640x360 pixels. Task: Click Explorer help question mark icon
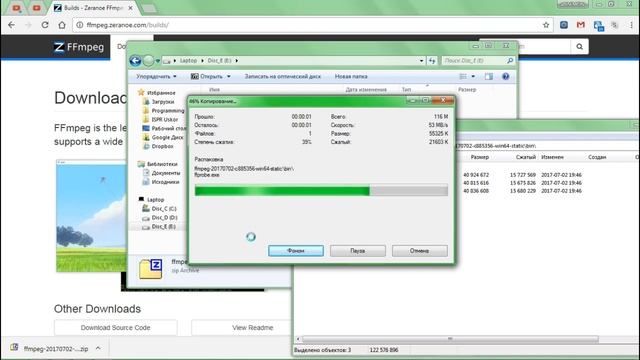tap(505, 76)
